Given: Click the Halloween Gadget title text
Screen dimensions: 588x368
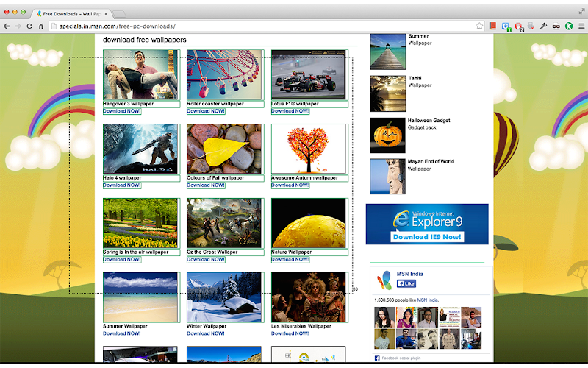Looking at the screenshot, I should (429, 120).
